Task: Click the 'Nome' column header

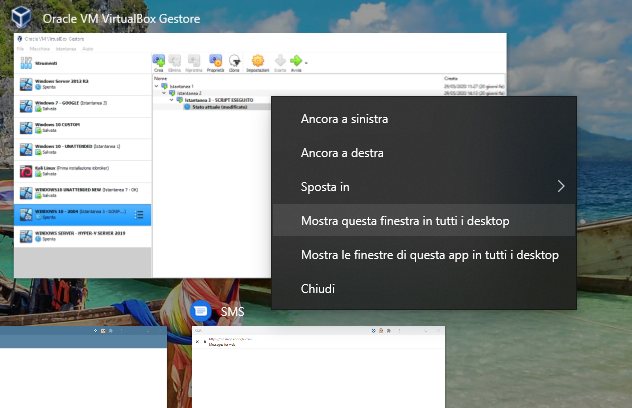Action: (x=160, y=79)
